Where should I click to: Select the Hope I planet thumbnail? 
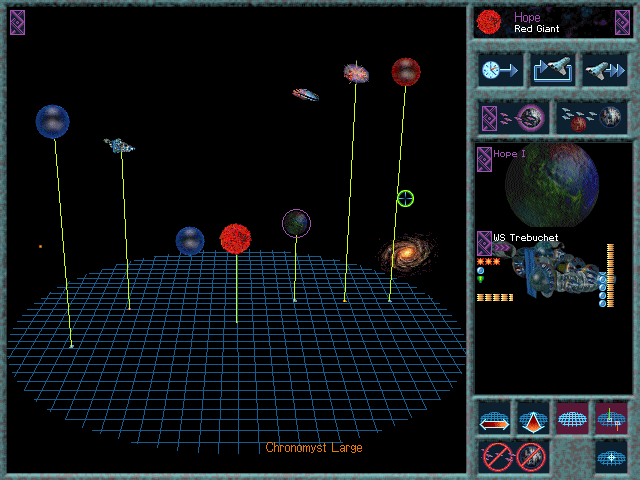pos(552,185)
